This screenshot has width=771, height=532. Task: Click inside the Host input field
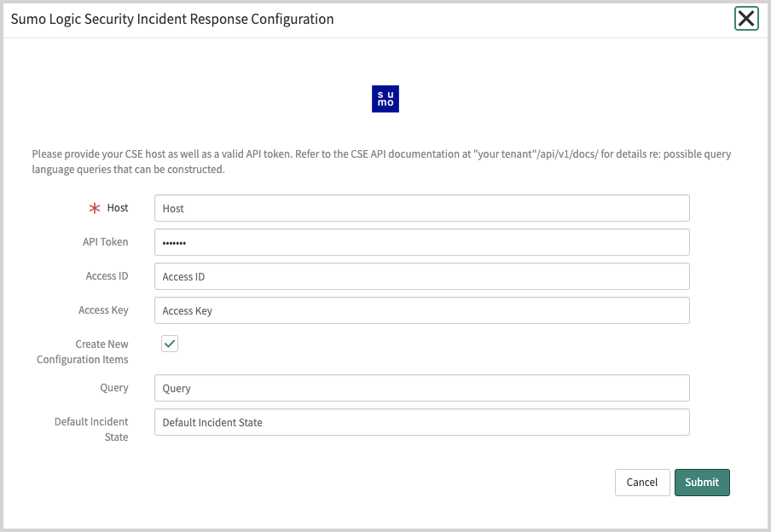click(421, 208)
